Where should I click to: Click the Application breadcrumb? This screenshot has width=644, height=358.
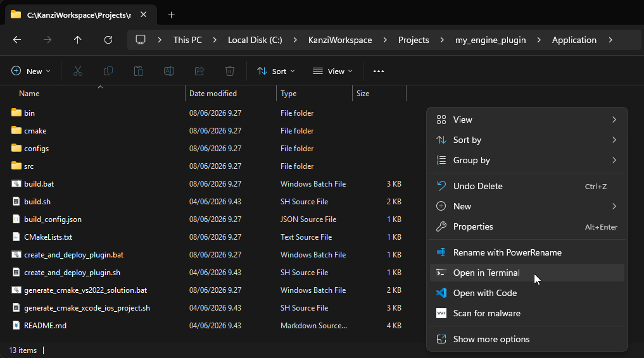pyautogui.click(x=574, y=40)
